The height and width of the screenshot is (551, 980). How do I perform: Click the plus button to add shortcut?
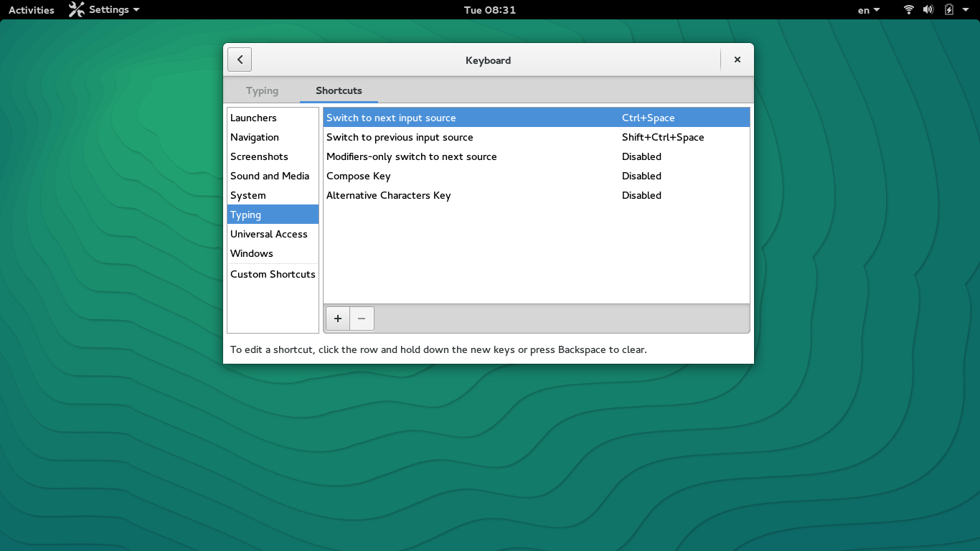pyautogui.click(x=338, y=319)
